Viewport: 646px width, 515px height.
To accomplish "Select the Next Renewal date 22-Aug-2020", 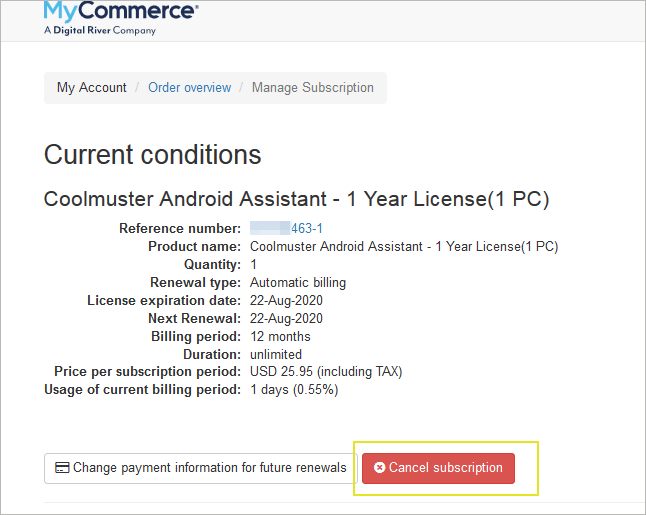I will tap(286, 318).
